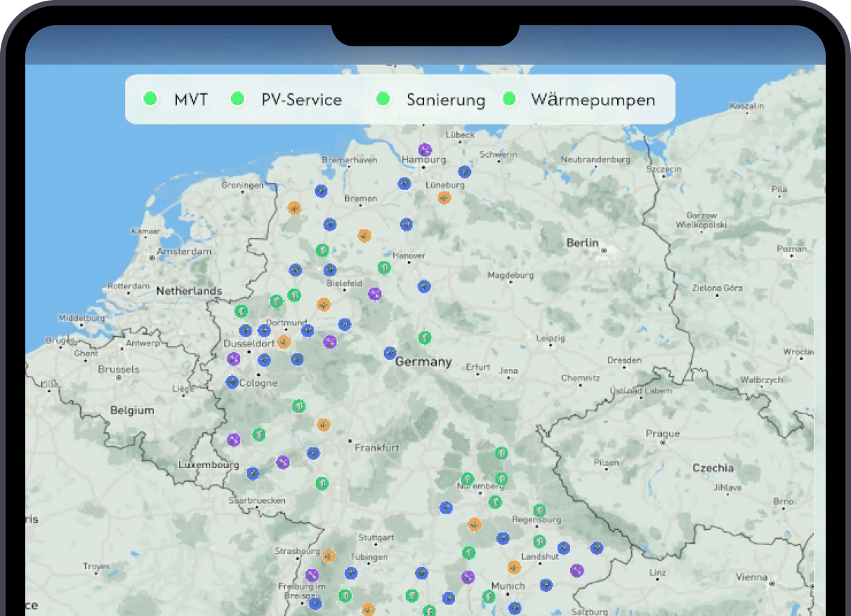Image resolution: width=851 pixels, height=616 pixels.
Task: Open the green marker west of Hanover
Action: pos(384,267)
